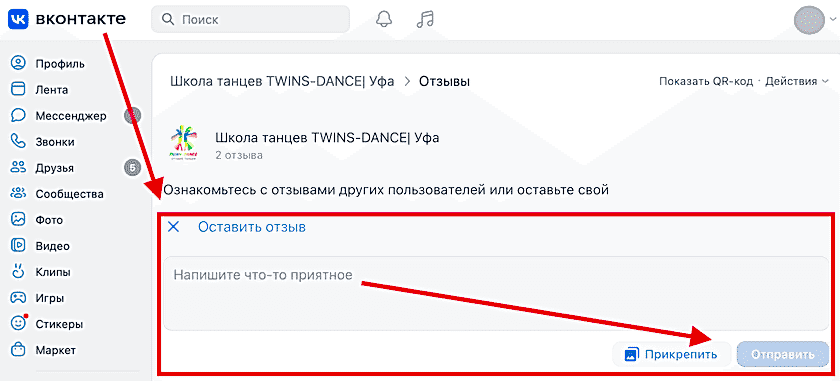Click the VK logo icon

coord(18,20)
